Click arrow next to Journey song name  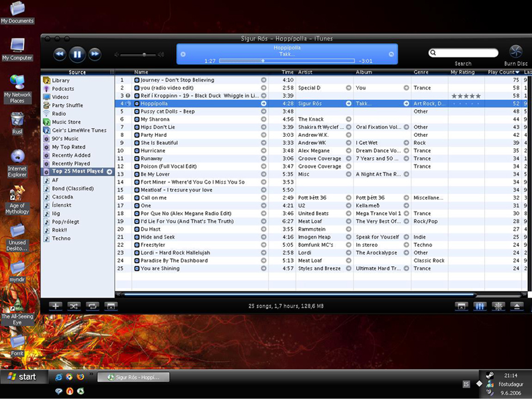pos(263,80)
